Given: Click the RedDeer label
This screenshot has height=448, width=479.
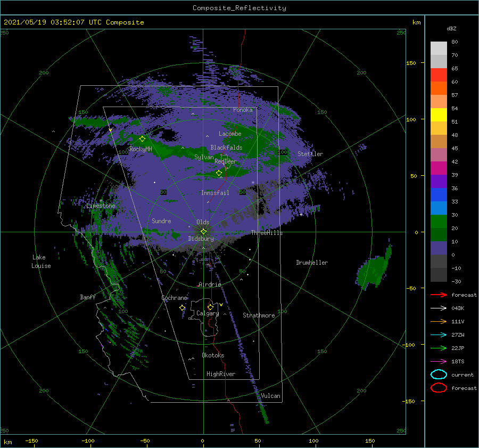Looking at the screenshot, I should click(x=226, y=161).
